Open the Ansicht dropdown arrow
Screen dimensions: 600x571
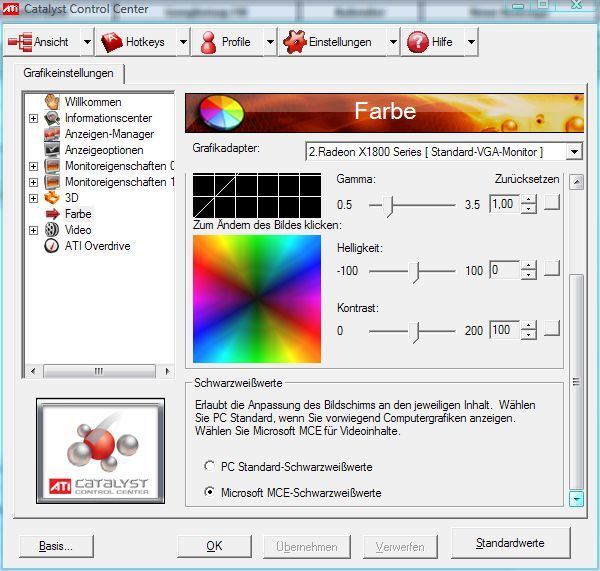coord(88,42)
